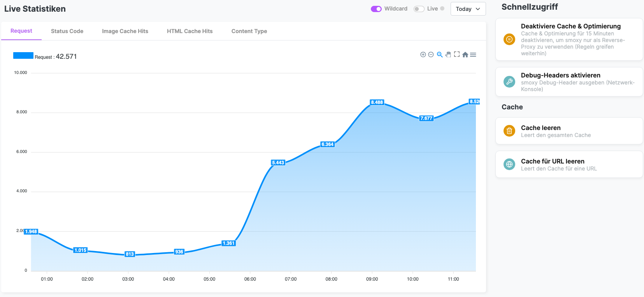Click the chart fullscreen selection icon
Screen dimensions: 644x297
457,54
